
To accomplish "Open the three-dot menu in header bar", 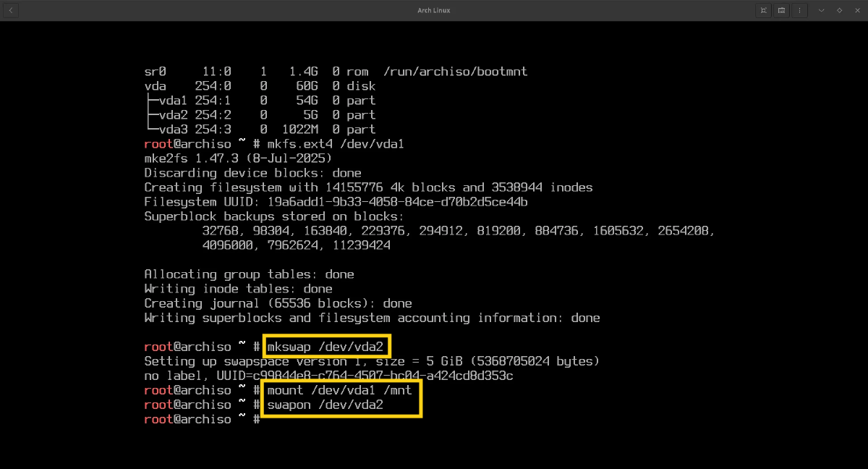I will point(800,10).
